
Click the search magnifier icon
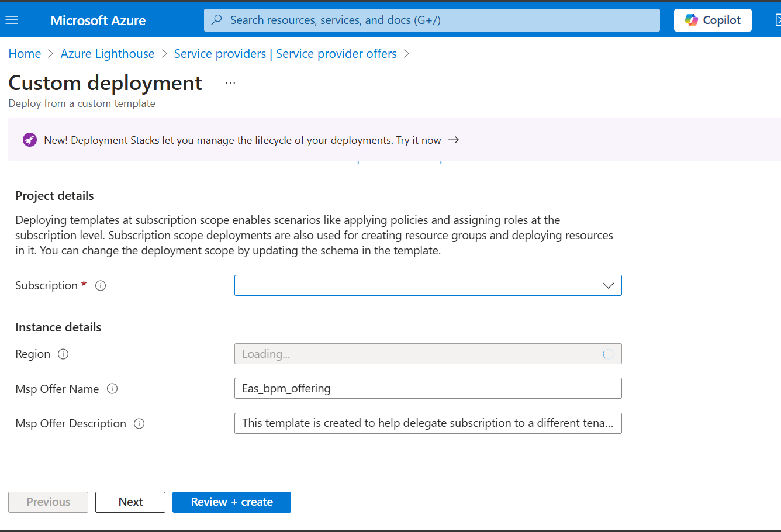pos(216,20)
